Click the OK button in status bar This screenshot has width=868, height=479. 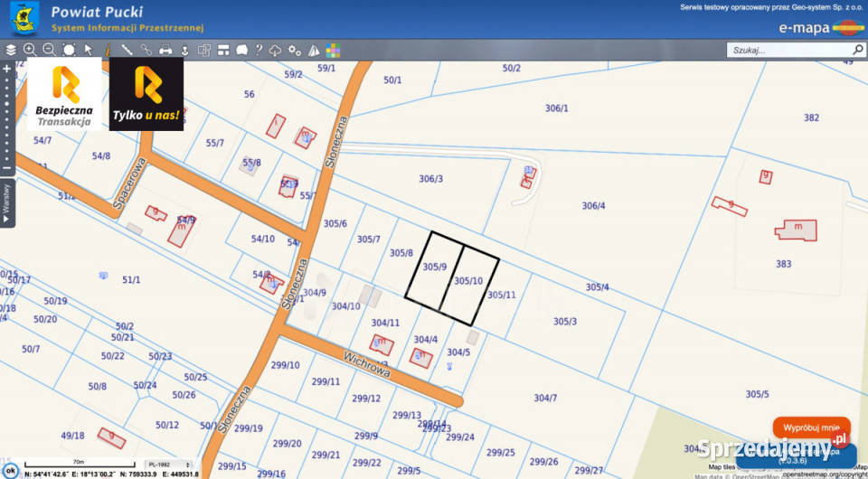point(11,470)
